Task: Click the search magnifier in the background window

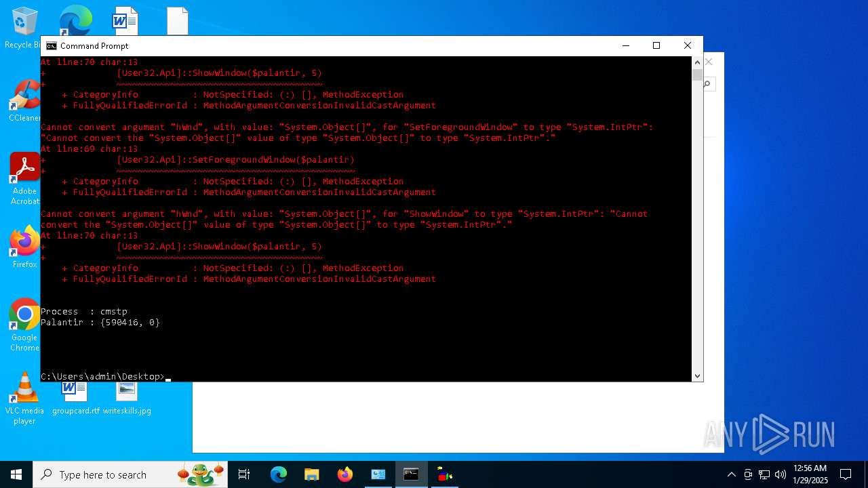Action: point(707,84)
